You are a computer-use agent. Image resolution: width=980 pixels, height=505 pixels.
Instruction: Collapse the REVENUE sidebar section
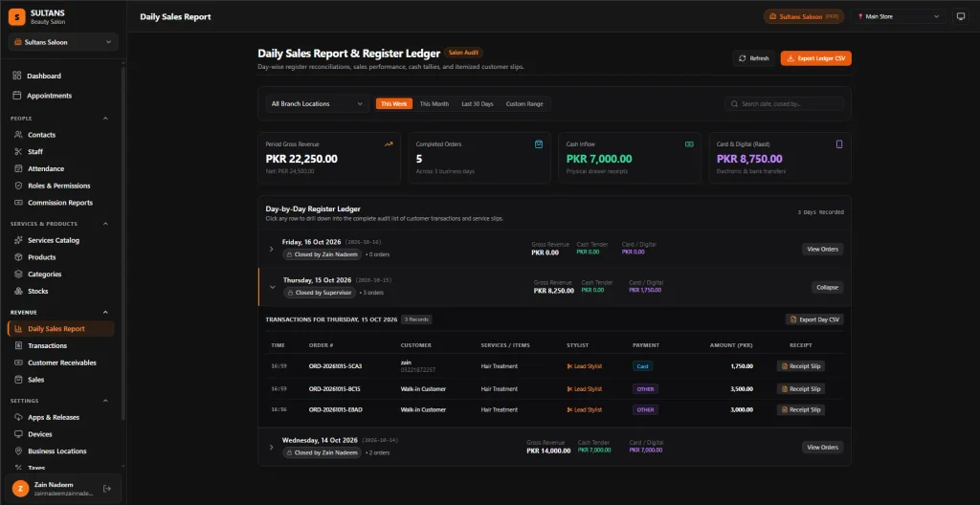(x=105, y=312)
